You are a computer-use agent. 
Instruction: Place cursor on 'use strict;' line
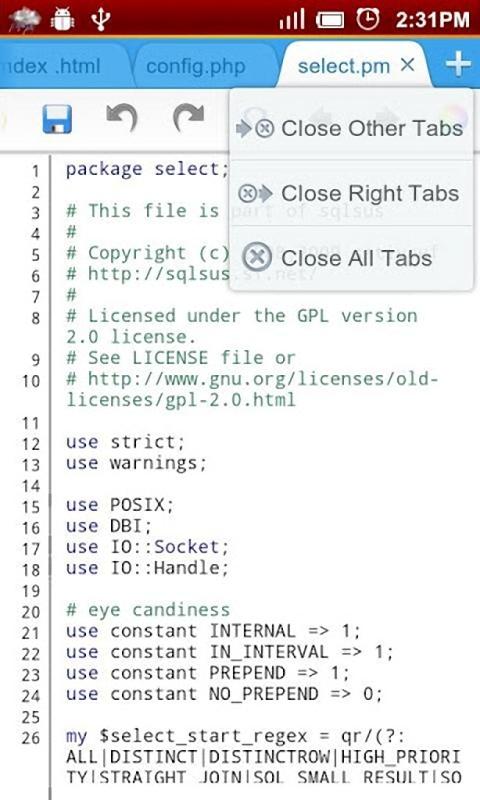coord(125,442)
